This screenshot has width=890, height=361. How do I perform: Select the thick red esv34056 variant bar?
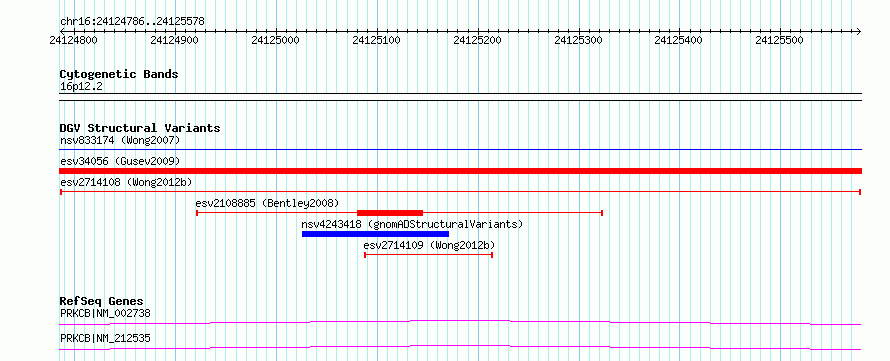pos(460,171)
